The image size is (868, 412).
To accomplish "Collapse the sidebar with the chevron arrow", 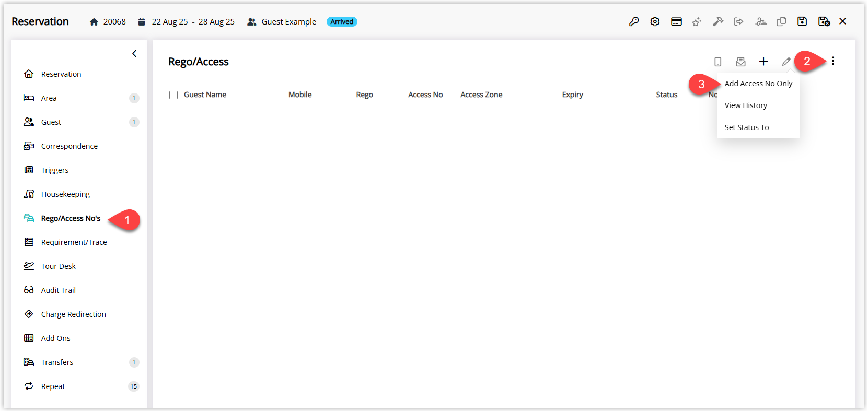I will [x=134, y=54].
